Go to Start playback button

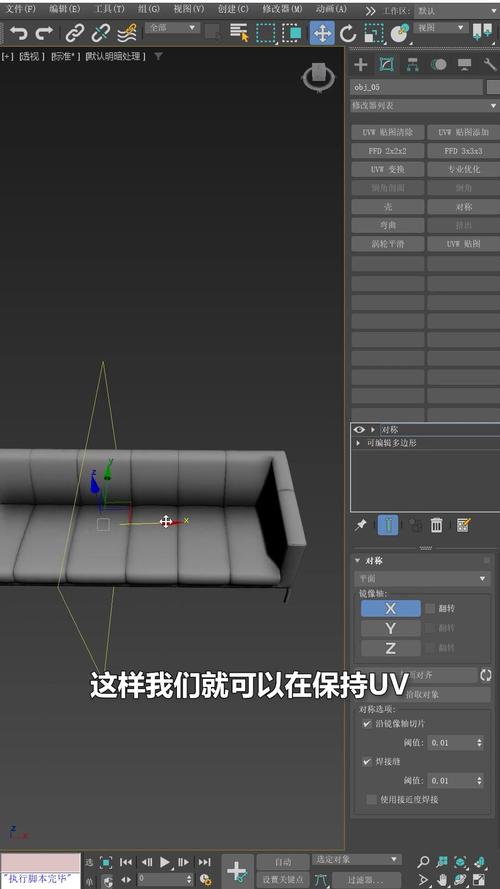click(126, 862)
